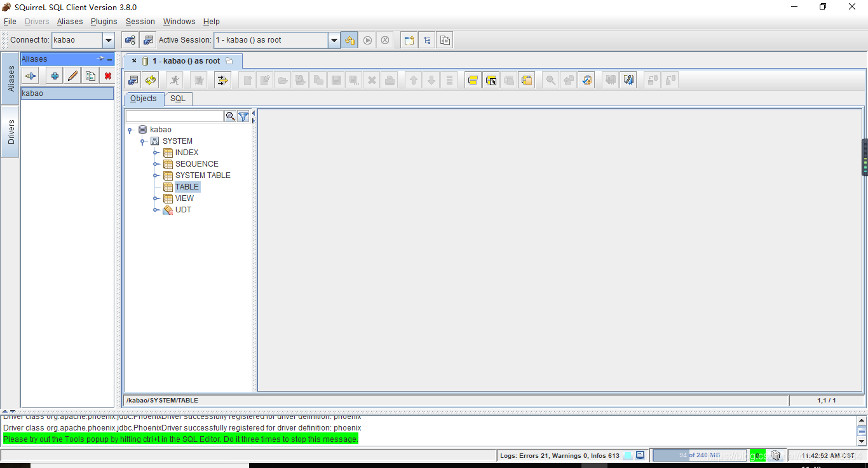The width and height of the screenshot is (868, 468).
Task: Open the Active Session dropdown
Action: click(334, 40)
